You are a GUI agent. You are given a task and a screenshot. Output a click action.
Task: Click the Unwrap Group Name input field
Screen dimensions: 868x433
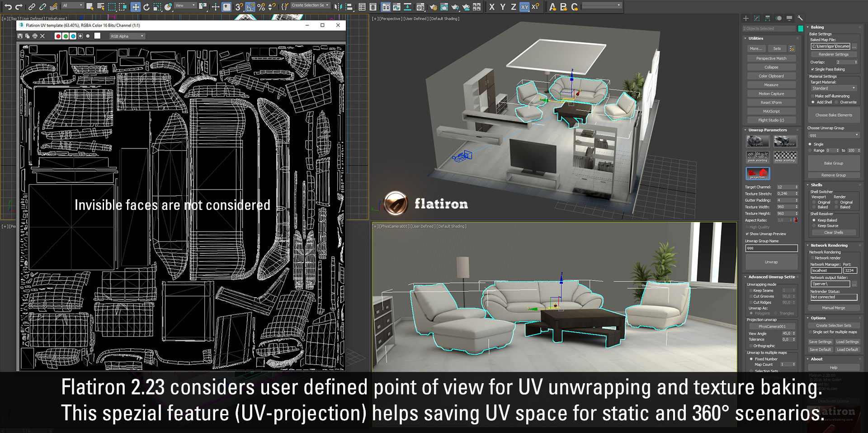click(x=771, y=248)
